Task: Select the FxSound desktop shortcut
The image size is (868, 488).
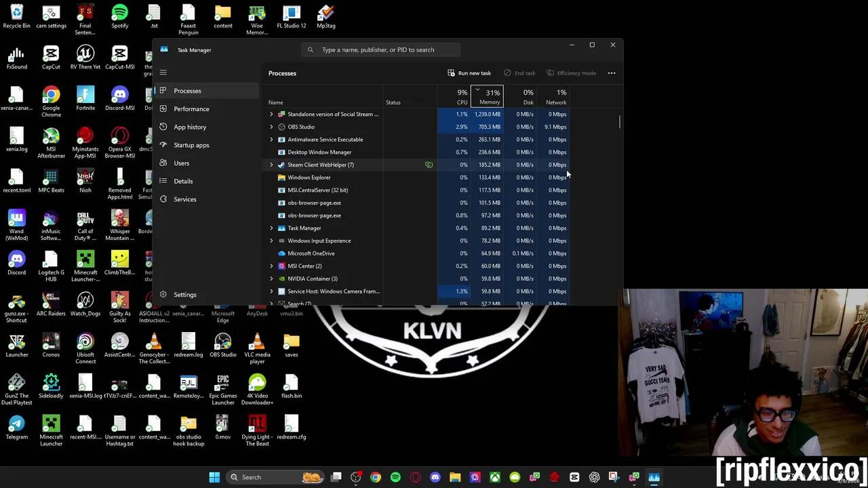Action: pyautogui.click(x=16, y=58)
